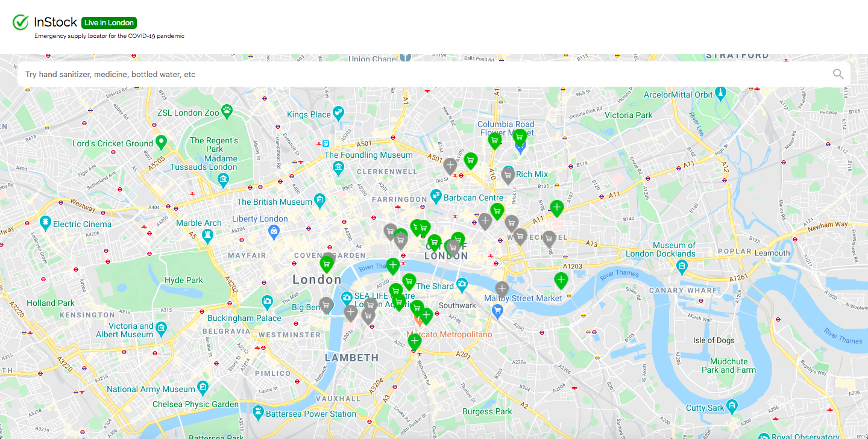Click the The Regent's Park label
Screen dimensions: 868x439
214,145
